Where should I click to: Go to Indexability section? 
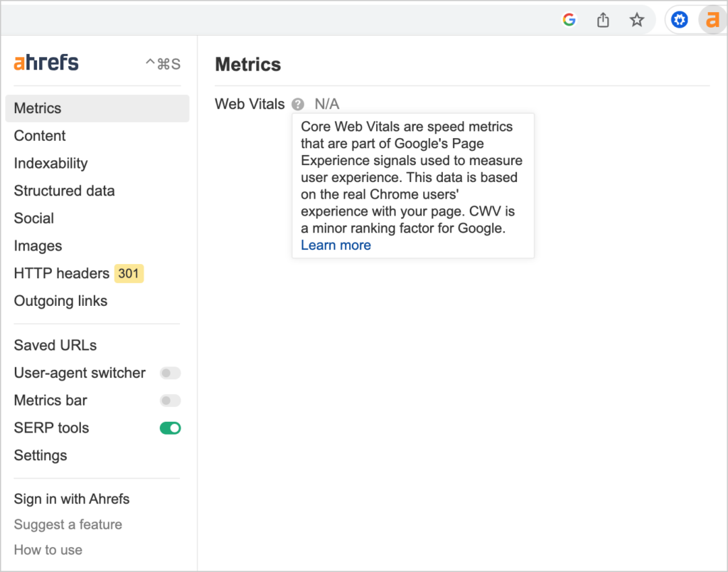click(50, 163)
